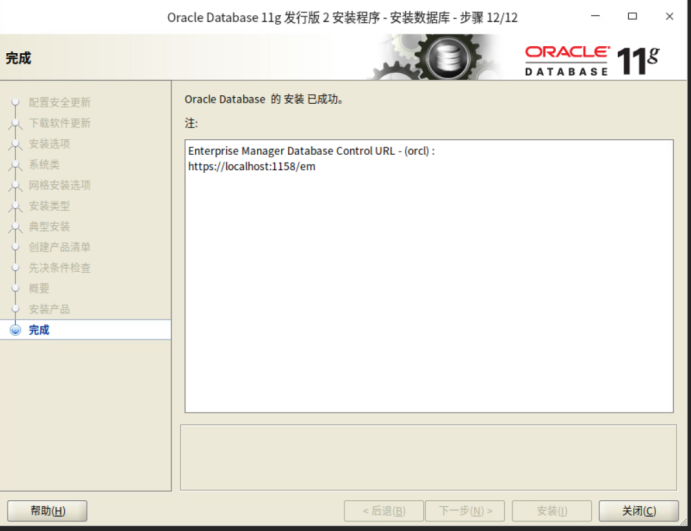Click the 完成 header title

coord(18,58)
